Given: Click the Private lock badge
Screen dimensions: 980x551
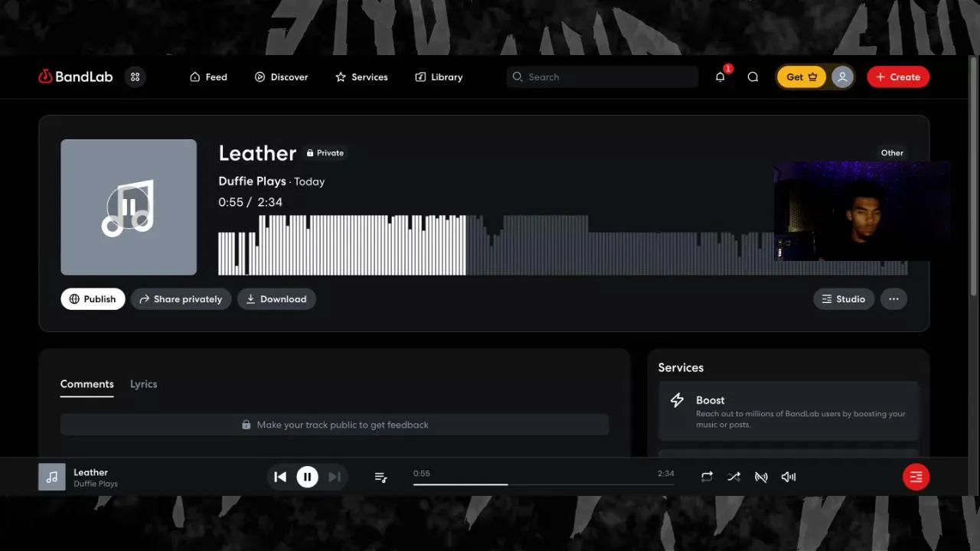Looking at the screenshot, I should point(325,153).
